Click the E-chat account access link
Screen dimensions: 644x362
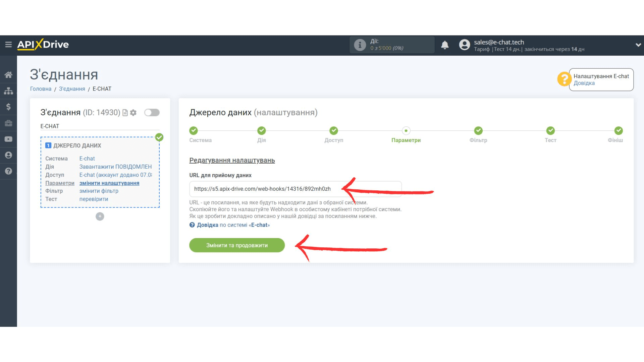pos(115,175)
